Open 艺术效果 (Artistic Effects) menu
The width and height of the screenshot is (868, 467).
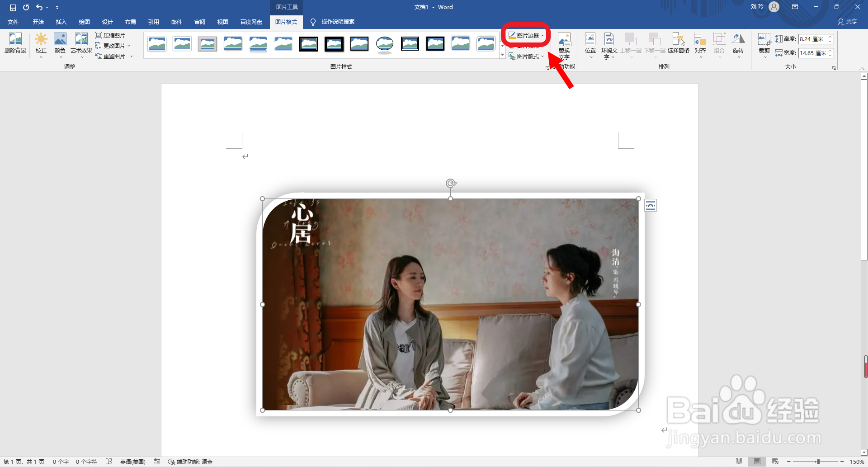[81, 45]
